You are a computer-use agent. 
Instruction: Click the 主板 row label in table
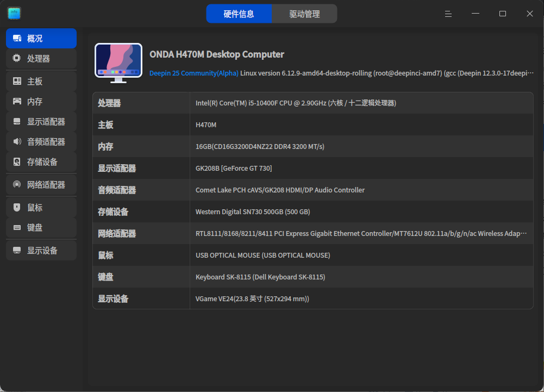click(105, 125)
